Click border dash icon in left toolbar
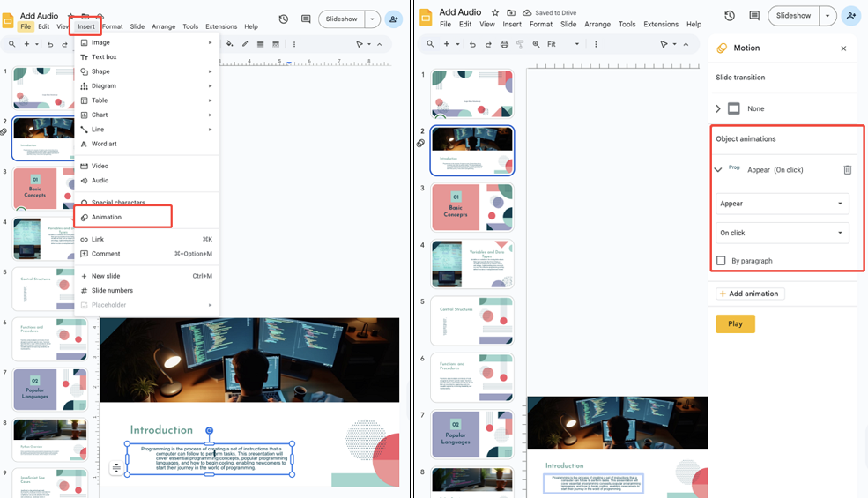868x498 pixels. click(x=276, y=44)
